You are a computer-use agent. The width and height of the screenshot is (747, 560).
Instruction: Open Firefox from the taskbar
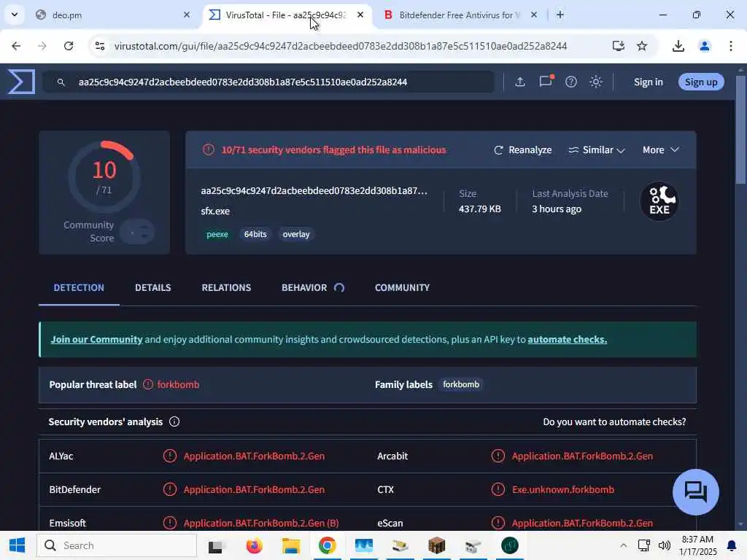[254, 545]
